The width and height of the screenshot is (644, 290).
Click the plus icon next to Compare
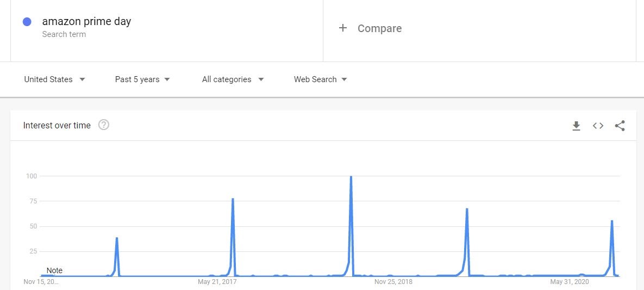[343, 28]
